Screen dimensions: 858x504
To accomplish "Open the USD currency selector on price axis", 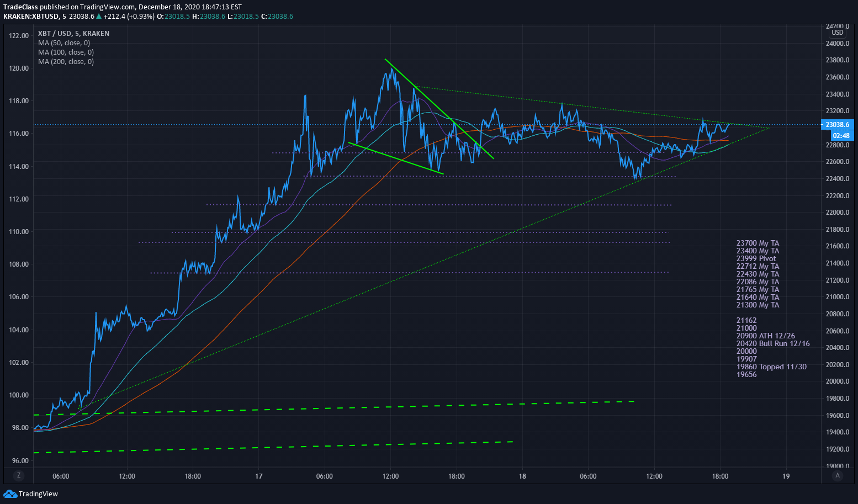I will (838, 33).
